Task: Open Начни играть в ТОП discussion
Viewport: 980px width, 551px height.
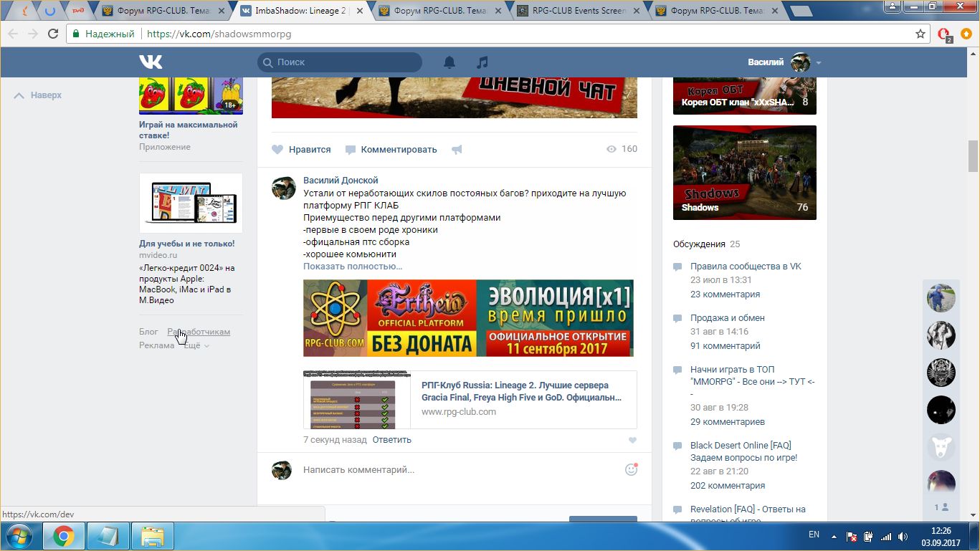Action: 752,382
